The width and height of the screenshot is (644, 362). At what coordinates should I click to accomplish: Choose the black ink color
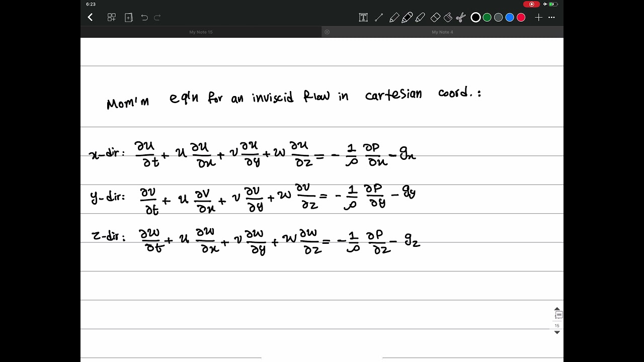[x=475, y=18]
